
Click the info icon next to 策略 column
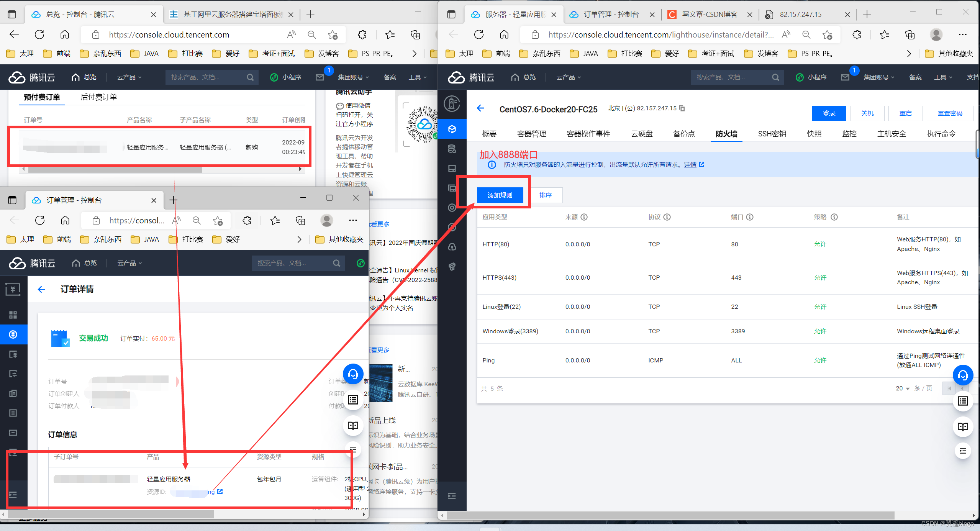pyautogui.click(x=834, y=217)
